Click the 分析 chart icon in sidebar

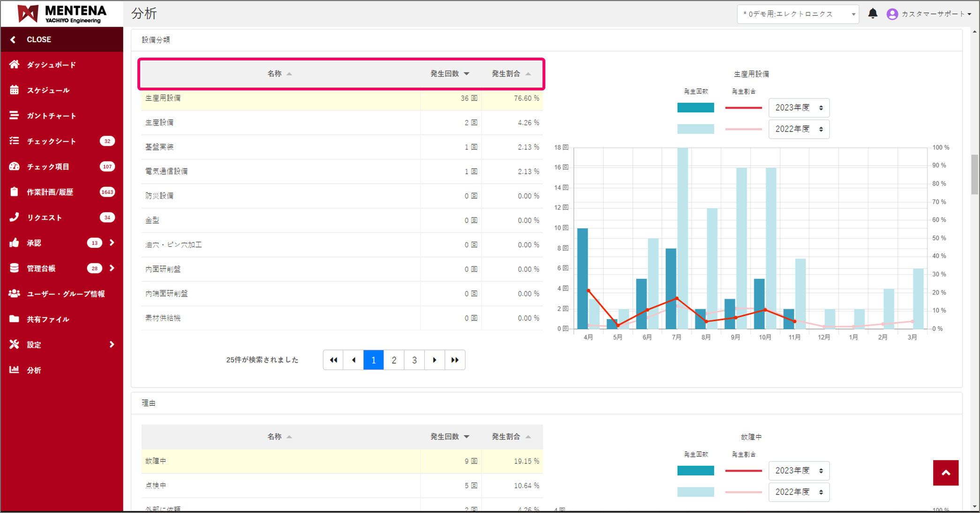15,370
